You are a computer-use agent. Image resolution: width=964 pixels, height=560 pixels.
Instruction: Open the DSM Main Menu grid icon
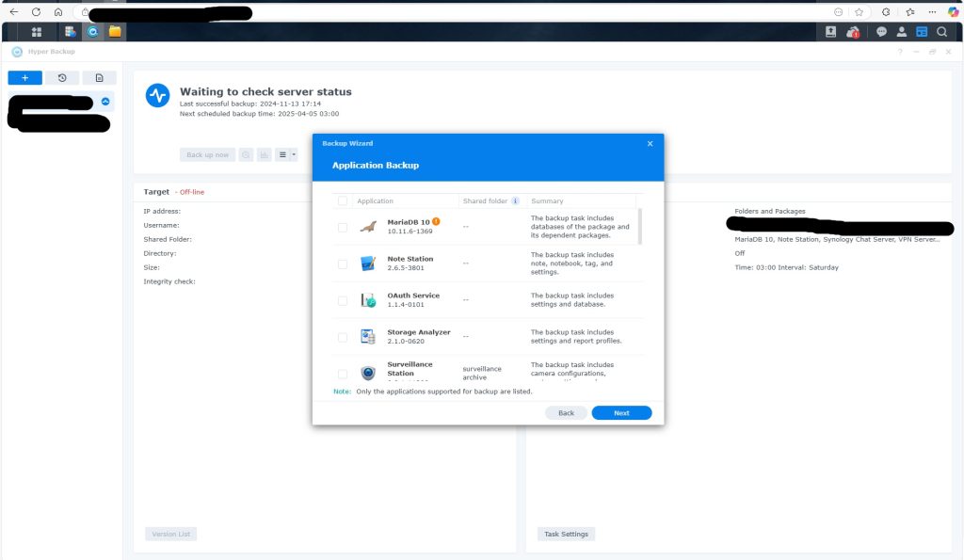pos(37,32)
